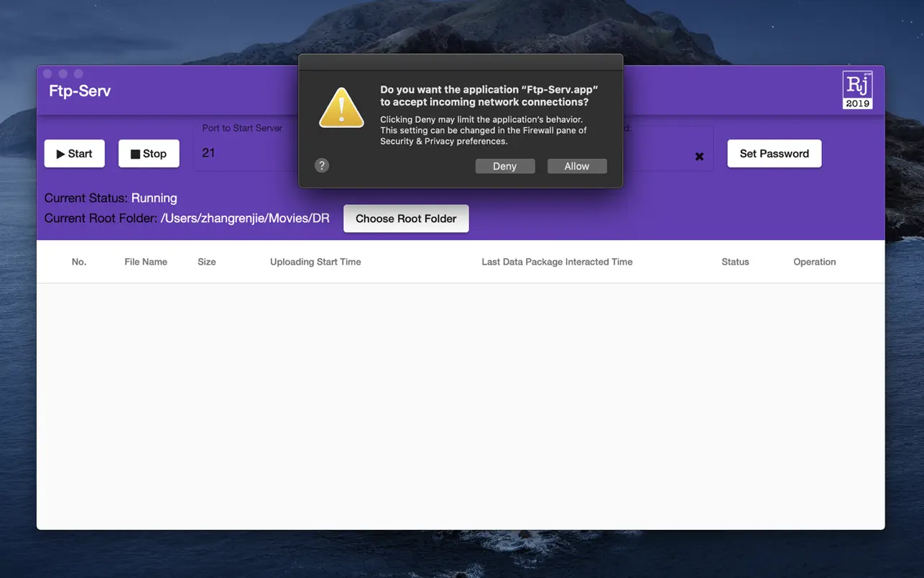Allow incoming network connections
Viewport: 924px width, 578px height.
tap(576, 166)
